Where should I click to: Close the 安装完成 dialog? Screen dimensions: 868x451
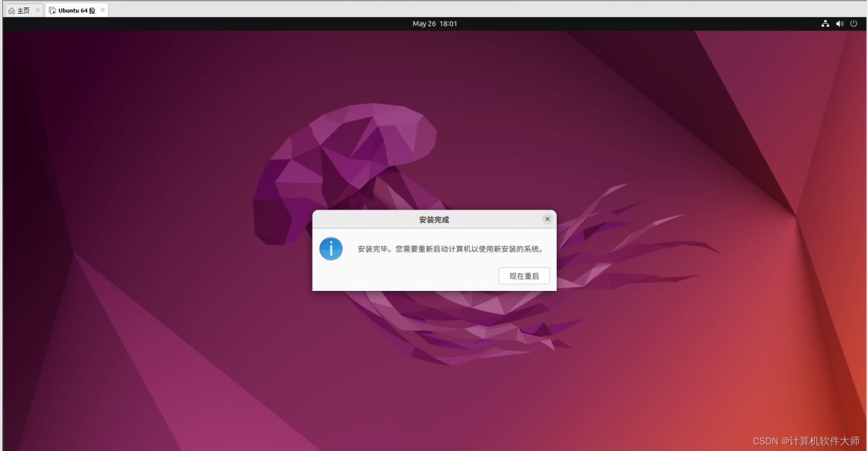coord(547,219)
